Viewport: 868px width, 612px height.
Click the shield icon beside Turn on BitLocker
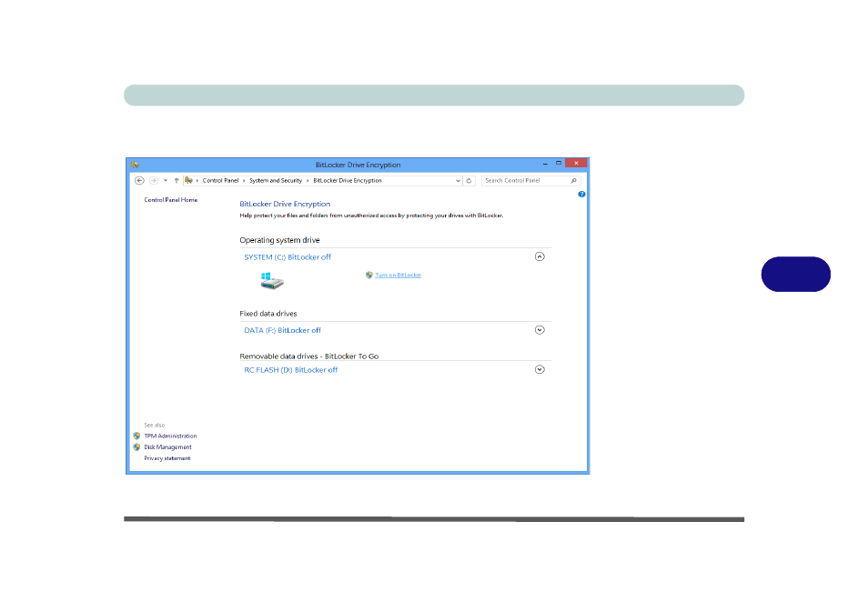pos(369,275)
